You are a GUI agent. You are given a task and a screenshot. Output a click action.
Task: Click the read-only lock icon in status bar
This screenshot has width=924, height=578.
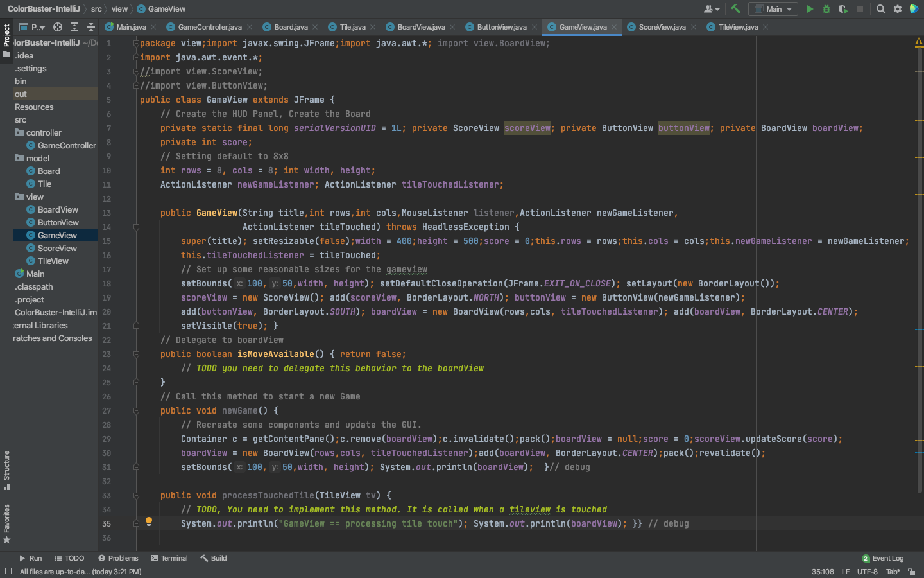911,572
